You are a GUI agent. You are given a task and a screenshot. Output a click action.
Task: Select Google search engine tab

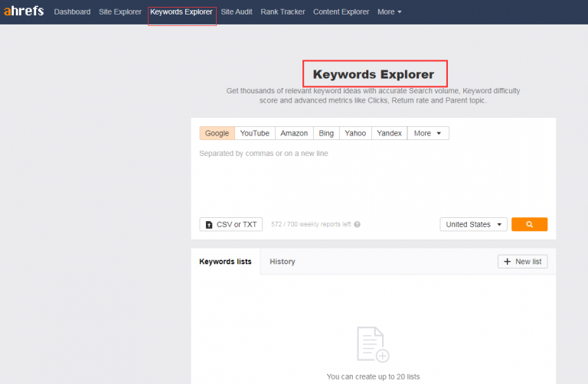click(x=217, y=133)
